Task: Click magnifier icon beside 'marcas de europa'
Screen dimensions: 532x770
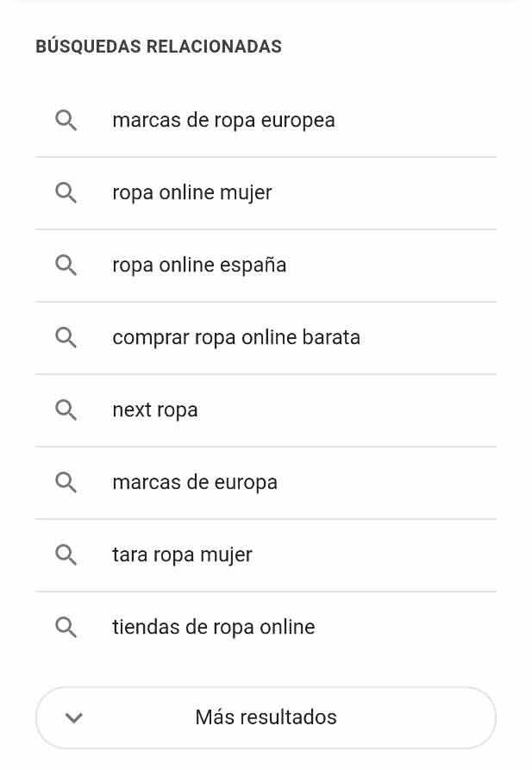Action: click(66, 483)
